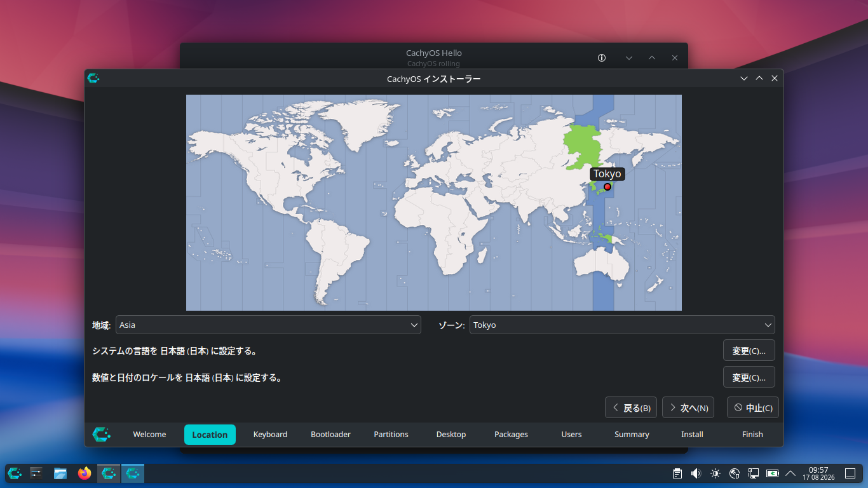Open the 地域 (region) dropdown showing Asia
868x488 pixels.
click(x=268, y=325)
